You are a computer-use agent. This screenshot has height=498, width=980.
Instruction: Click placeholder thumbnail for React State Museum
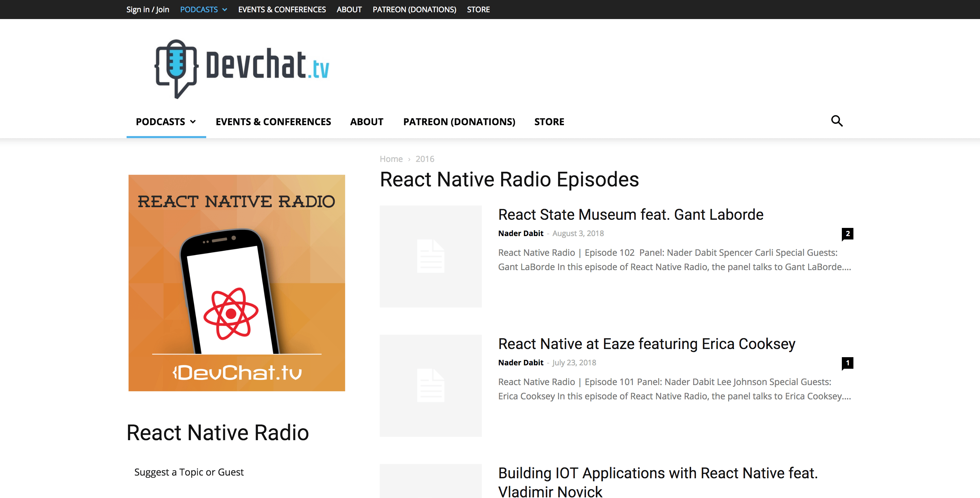pyautogui.click(x=431, y=256)
